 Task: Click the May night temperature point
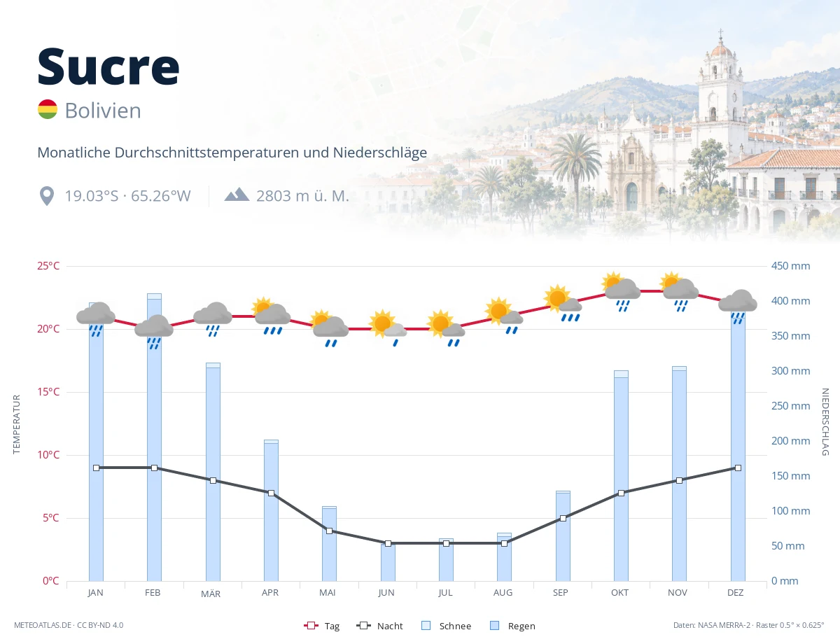pos(329,531)
